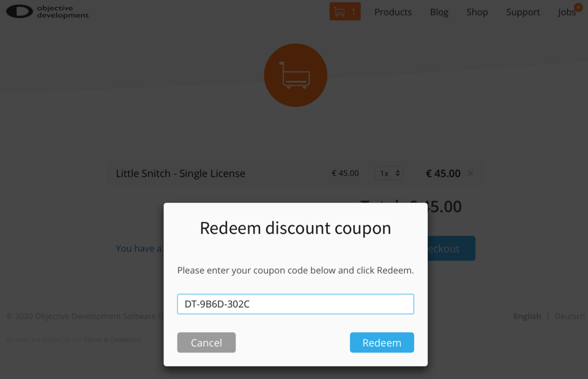Open the Products menu
Viewport: 588px width, 379px height.
point(393,12)
